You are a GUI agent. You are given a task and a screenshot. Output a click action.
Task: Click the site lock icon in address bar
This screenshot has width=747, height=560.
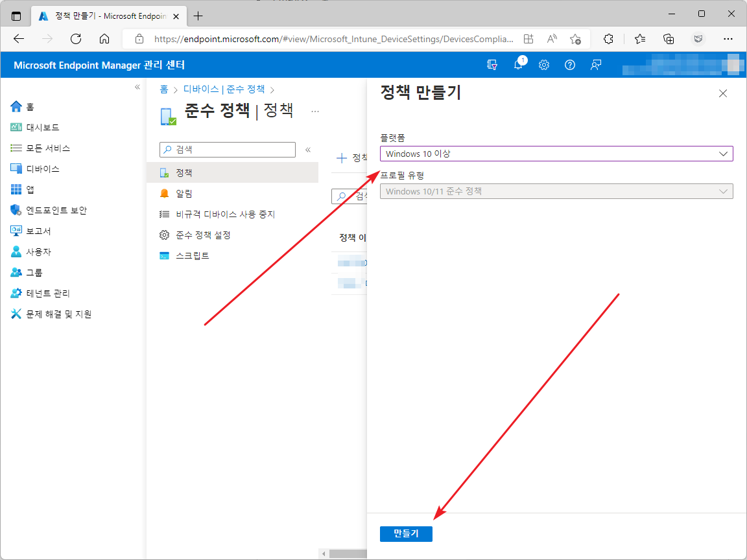click(139, 39)
